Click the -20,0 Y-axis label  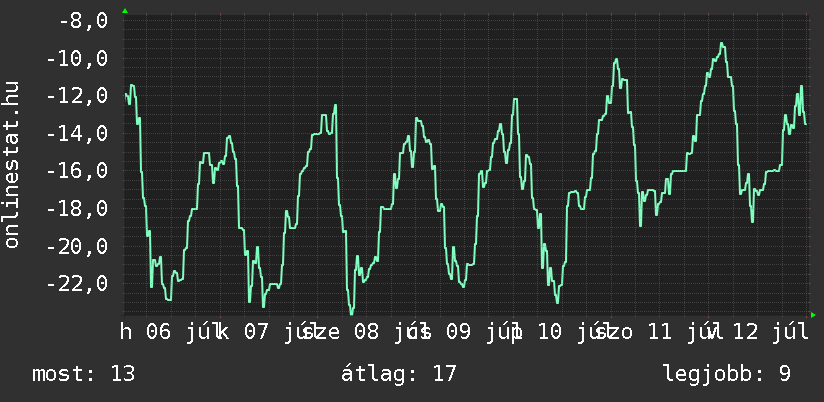click(x=77, y=246)
